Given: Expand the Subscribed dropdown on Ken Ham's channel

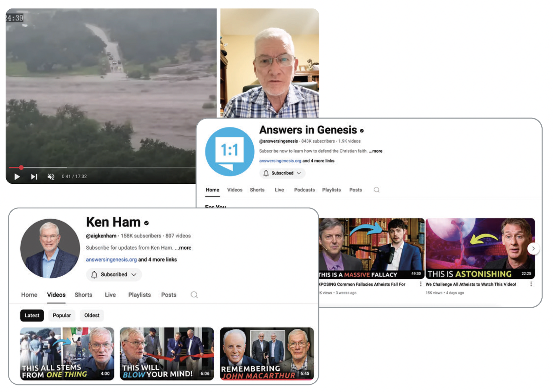Looking at the screenshot, I should click(134, 275).
